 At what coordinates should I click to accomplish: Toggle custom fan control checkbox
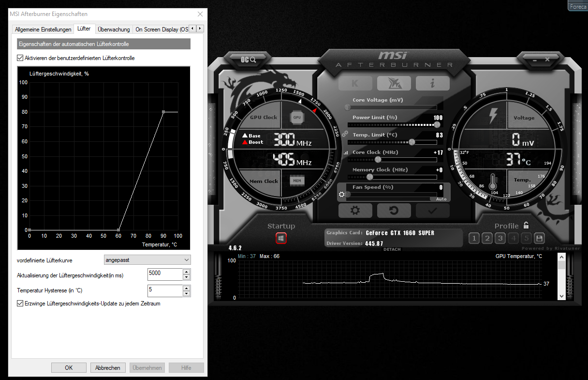click(20, 58)
